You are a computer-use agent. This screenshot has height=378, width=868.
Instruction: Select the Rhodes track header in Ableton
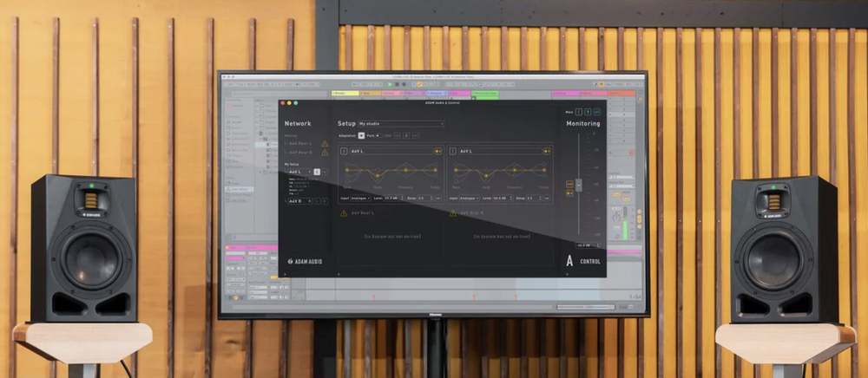tap(345, 94)
